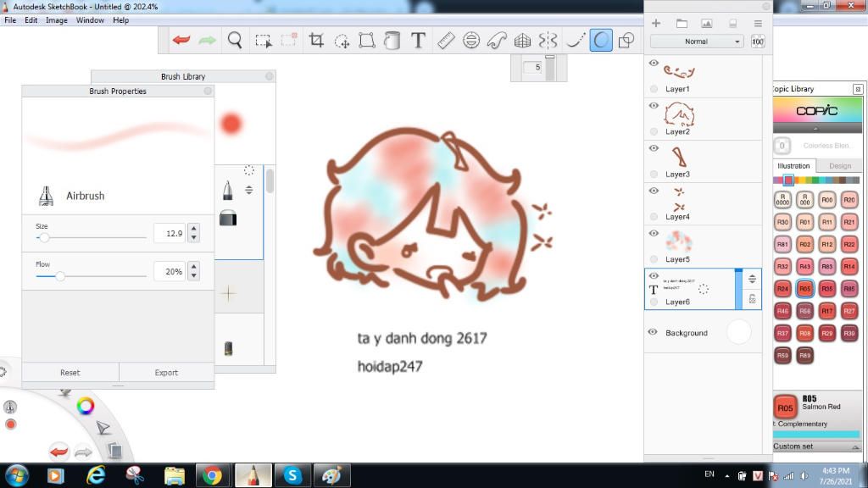Switch to the Illustration tab

point(793,165)
